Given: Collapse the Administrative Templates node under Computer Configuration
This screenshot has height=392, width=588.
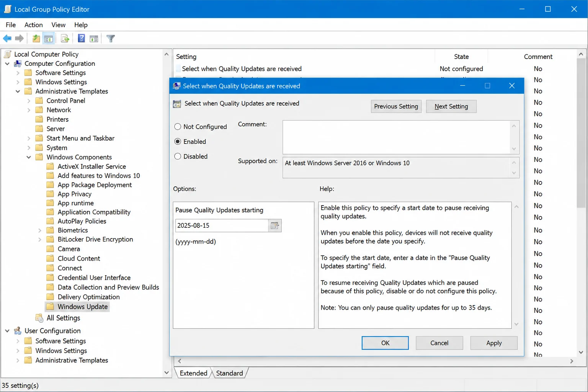Looking at the screenshot, I should coord(18,91).
